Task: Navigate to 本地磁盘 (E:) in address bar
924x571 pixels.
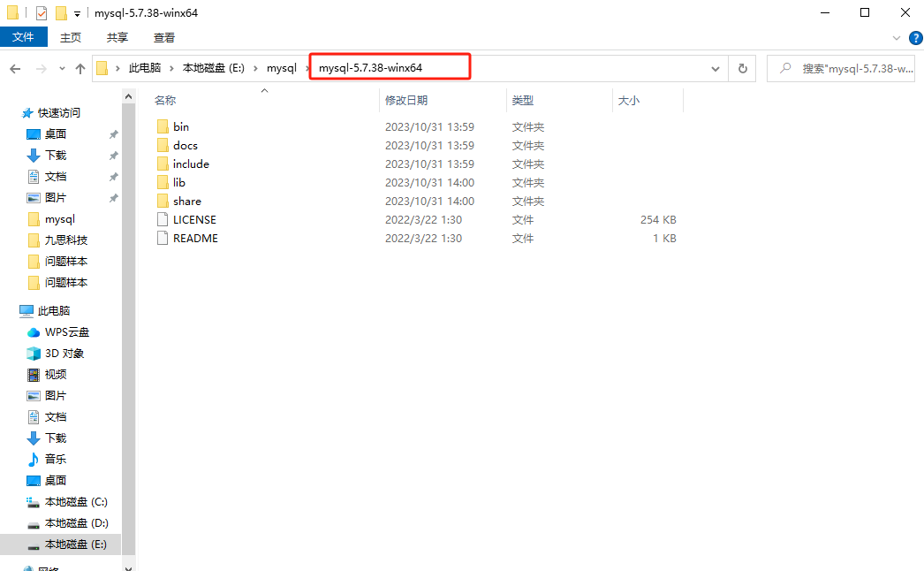Action: coord(213,68)
